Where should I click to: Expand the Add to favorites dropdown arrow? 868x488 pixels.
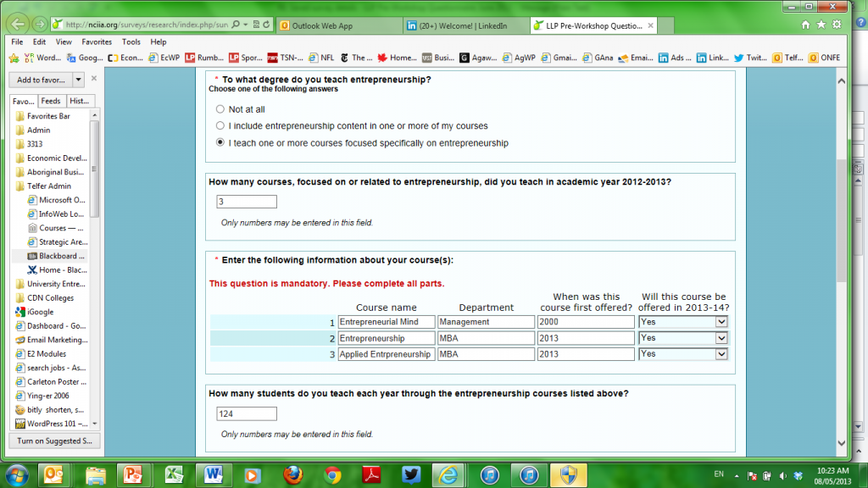[x=79, y=80]
